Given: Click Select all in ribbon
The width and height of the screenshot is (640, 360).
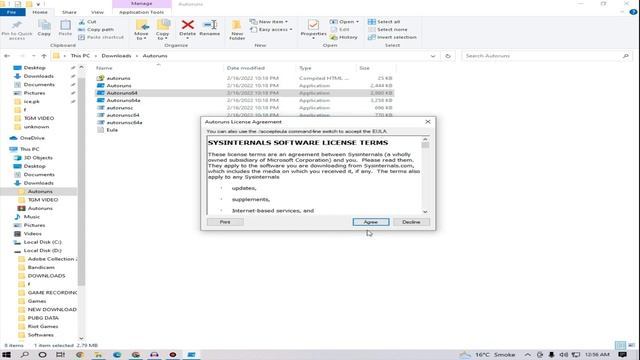Looking at the screenshot, I should click(x=384, y=22).
